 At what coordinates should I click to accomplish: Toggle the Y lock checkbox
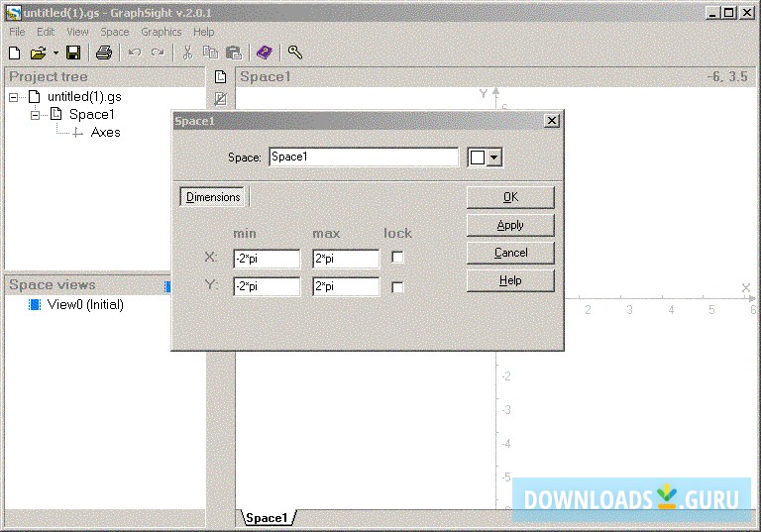pos(397,287)
